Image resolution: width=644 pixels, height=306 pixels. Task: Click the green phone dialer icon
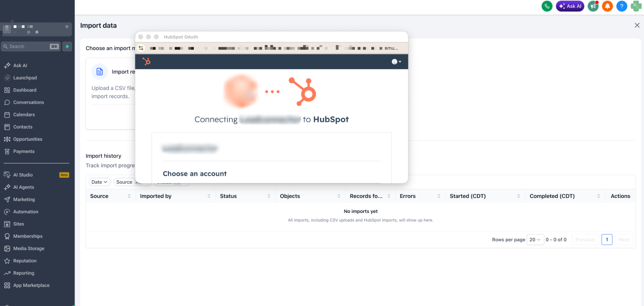[x=547, y=6]
